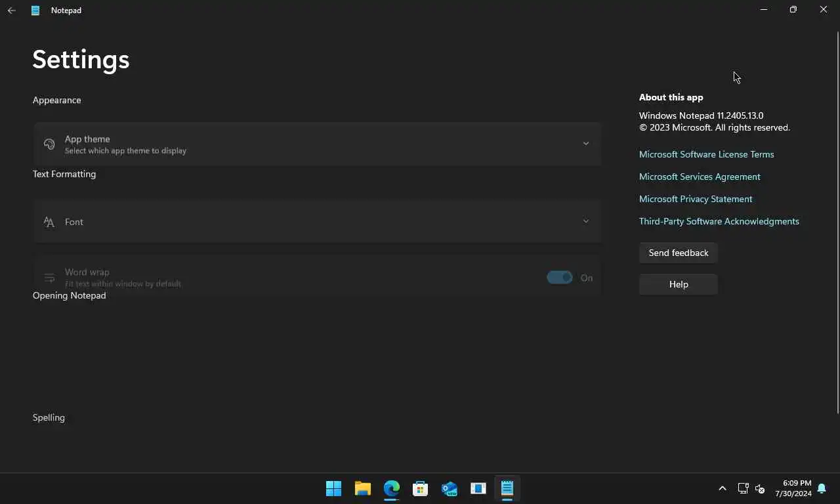The width and height of the screenshot is (840, 504).
Task: Open File Explorer from the taskbar
Action: point(363,488)
